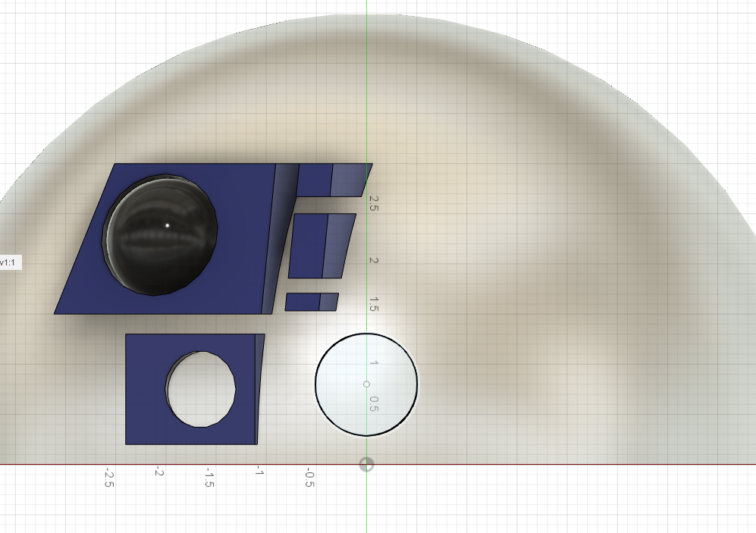
Task: Click the positive "1.5" label on the green axis
Action: click(x=374, y=304)
